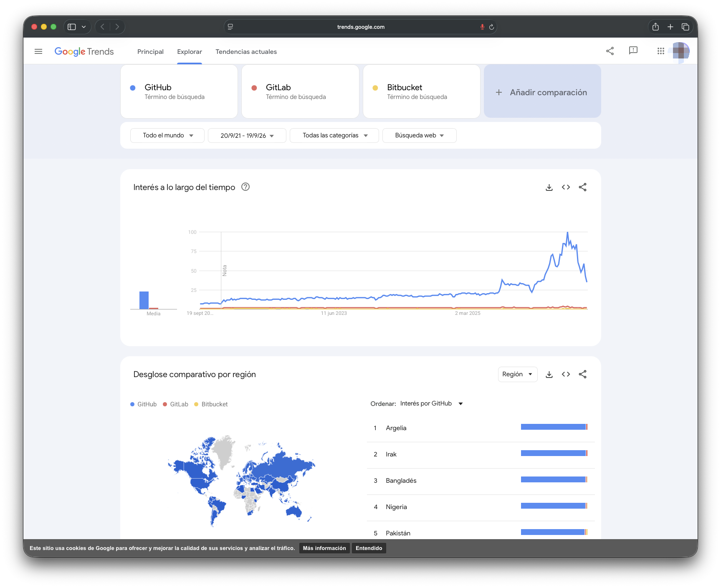The image size is (721, 588).
Task: Embed the region breakdown widget
Action: pos(566,374)
